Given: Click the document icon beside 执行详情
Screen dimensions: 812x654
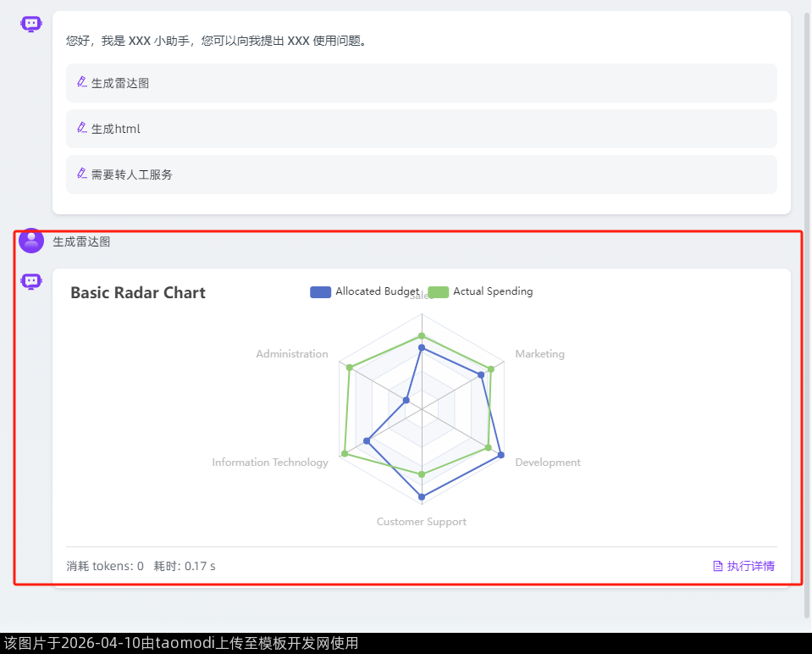Looking at the screenshot, I should tap(718, 566).
